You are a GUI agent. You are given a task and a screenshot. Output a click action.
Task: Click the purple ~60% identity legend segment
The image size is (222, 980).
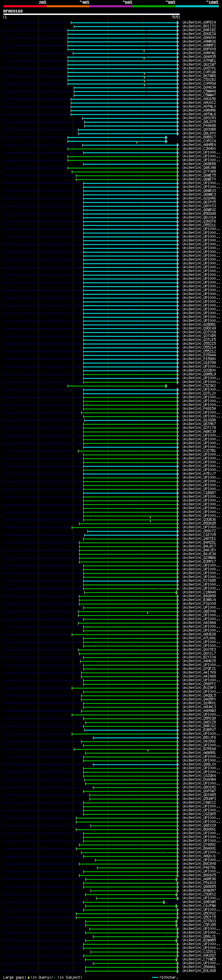coord(111,6)
